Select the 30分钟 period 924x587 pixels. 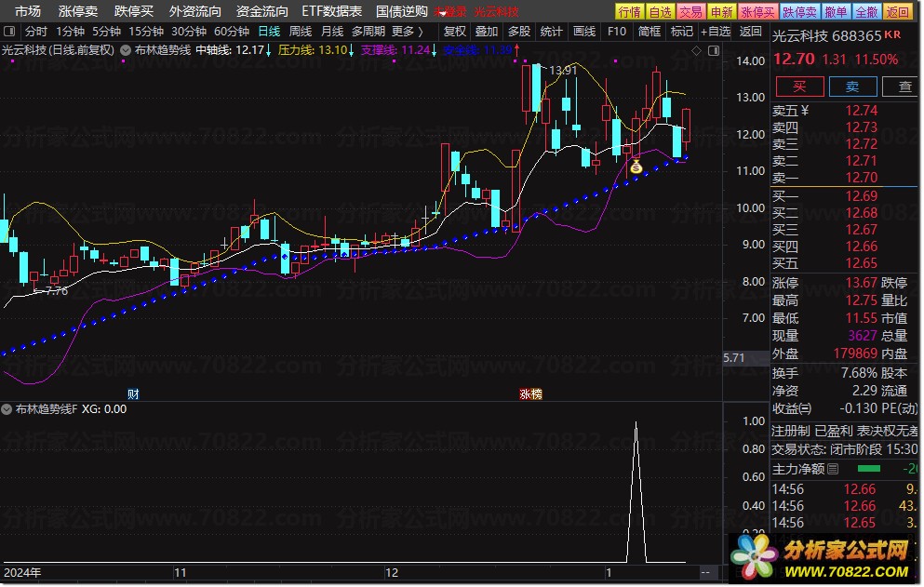point(189,32)
